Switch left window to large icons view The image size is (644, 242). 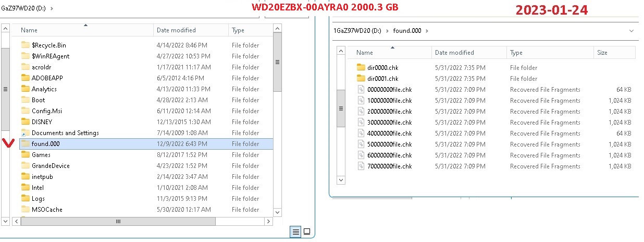(x=307, y=232)
